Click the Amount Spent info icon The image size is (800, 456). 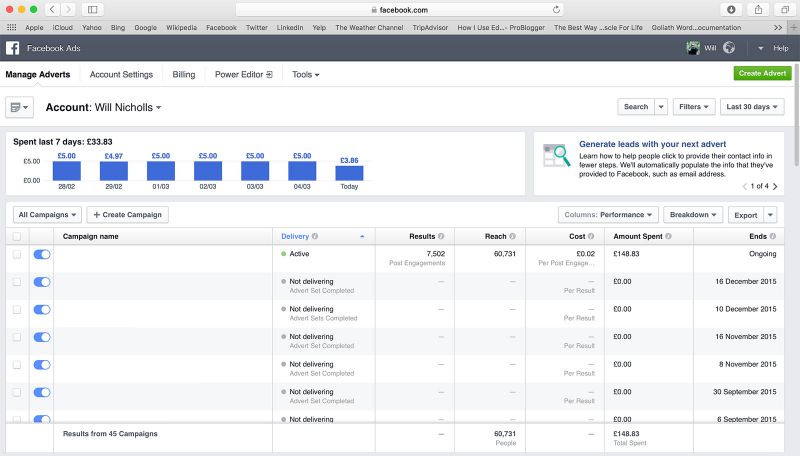tap(668, 236)
